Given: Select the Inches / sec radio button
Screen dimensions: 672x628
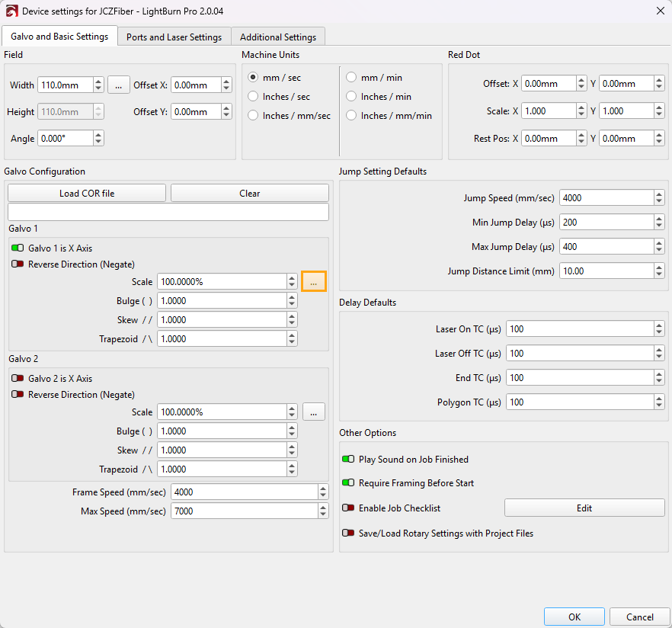Looking at the screenshot, I should pos(254,97).
